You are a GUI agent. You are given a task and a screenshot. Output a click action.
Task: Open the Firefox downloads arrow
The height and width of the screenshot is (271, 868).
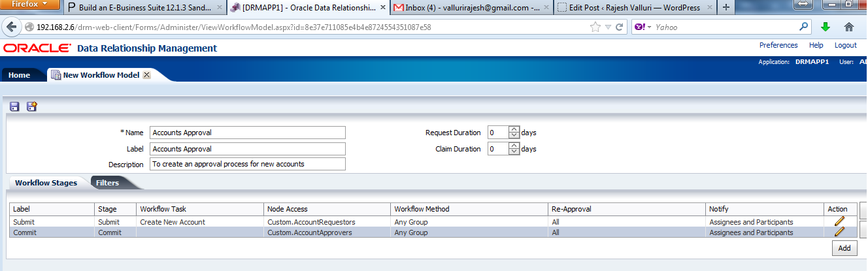coord(826,27)
